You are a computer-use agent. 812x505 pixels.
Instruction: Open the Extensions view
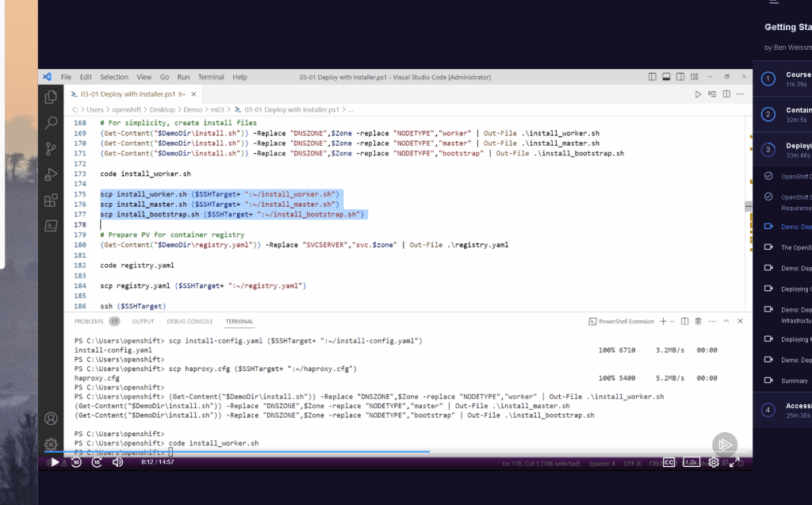point(51,201)
